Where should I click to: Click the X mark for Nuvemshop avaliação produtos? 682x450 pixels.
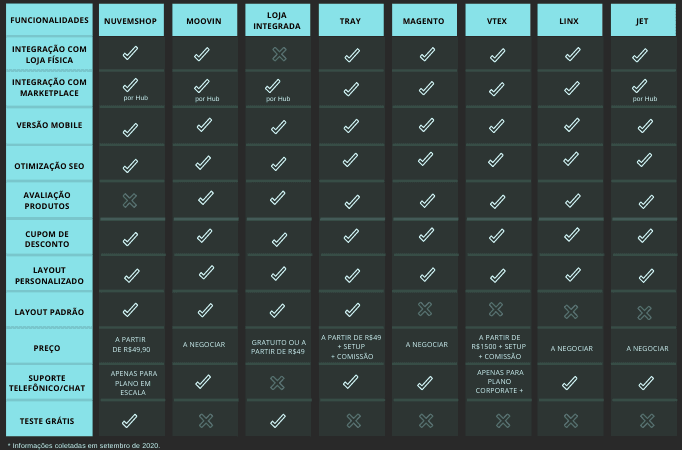point(130,200)
